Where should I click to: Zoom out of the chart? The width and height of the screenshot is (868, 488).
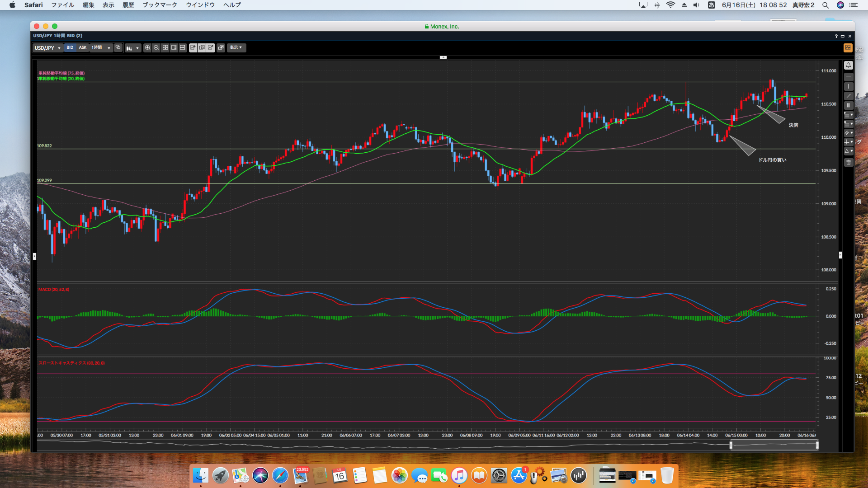156,47
